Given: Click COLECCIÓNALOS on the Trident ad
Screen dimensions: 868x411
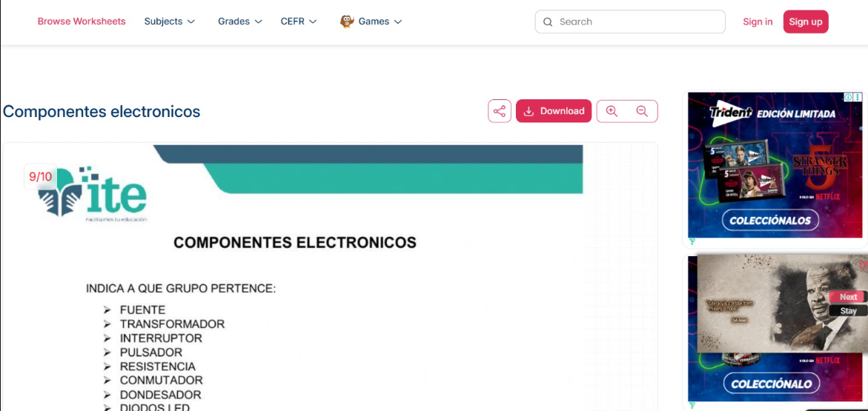Looking at the screenshot, I should pos(771,221).
